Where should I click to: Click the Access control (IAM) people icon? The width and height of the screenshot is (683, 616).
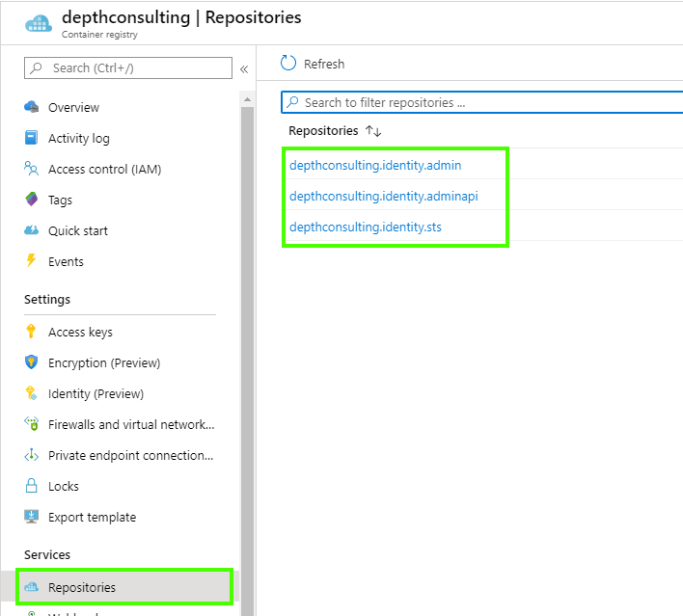point(32,169)
